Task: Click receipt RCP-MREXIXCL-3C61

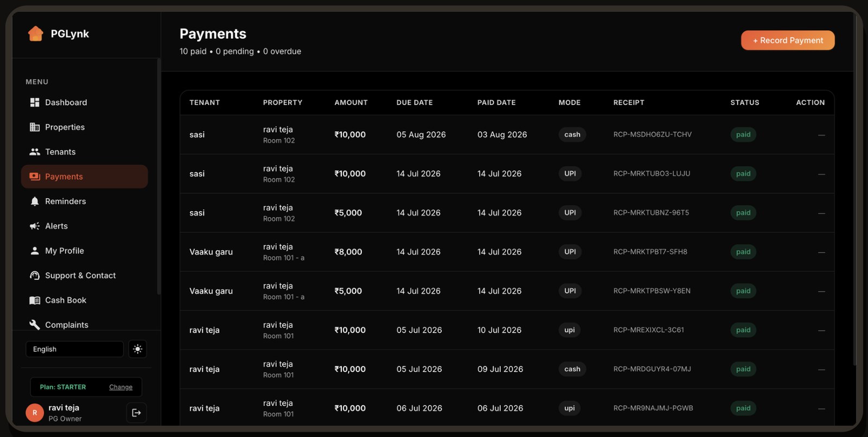Action: 649,330
